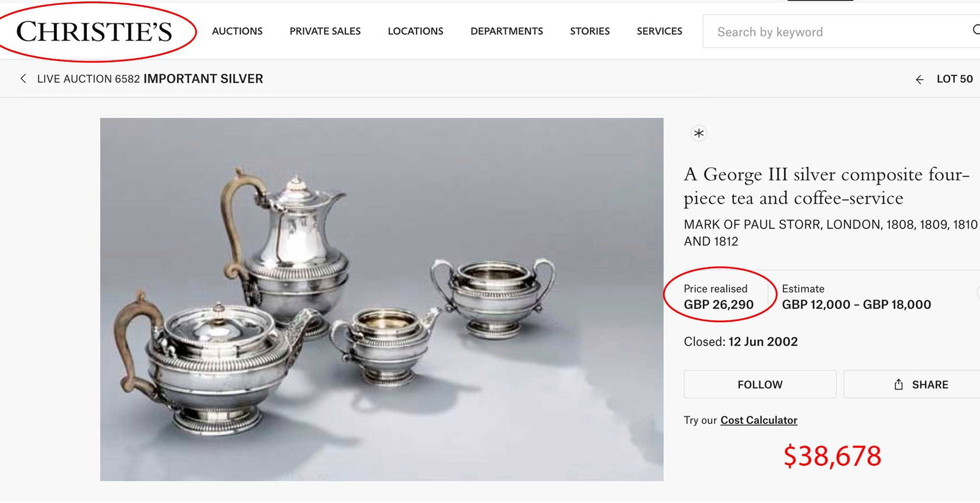Image resolution: width=980 pixels, height=503 pixels.
Task: Click the back arrow next to LOT 50
Action: coord(919,79)
